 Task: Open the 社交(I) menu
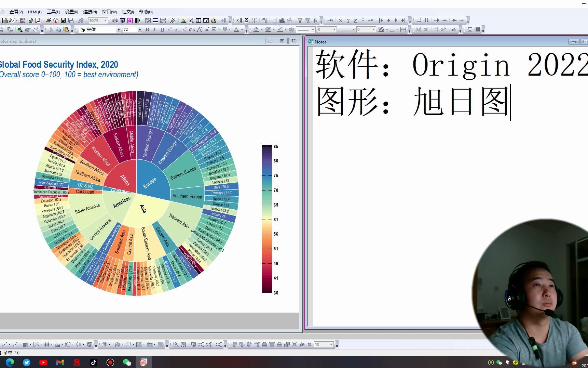pyautogui.click(x=128, y=12)
